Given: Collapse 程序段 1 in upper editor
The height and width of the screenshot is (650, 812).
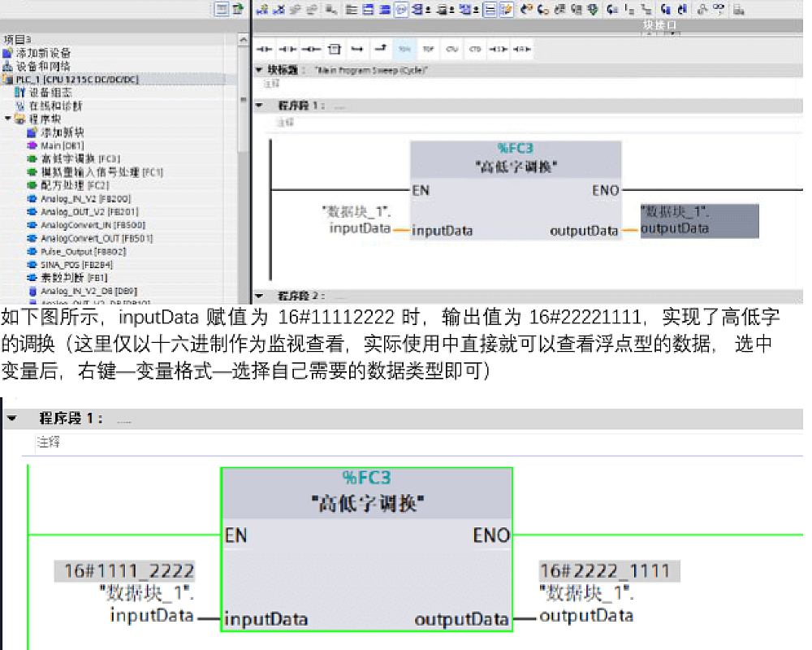Looking at the screenshot, I should click(260, 106).
